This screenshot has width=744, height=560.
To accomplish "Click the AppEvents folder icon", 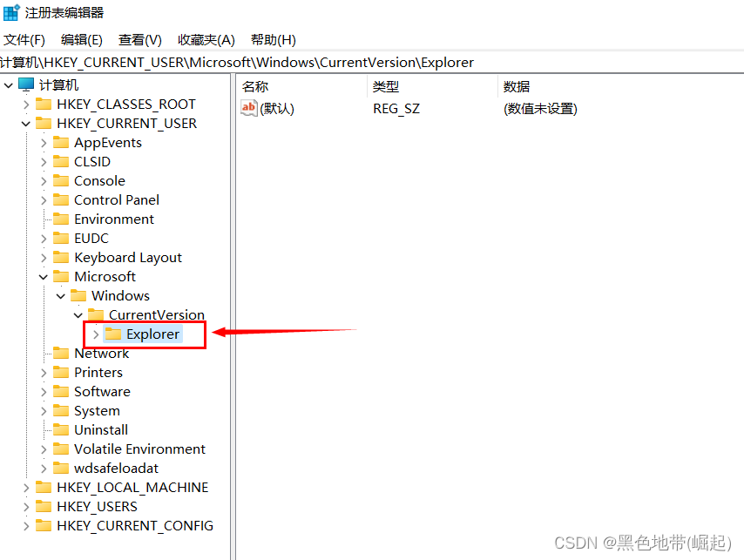I will click(61, 142).
